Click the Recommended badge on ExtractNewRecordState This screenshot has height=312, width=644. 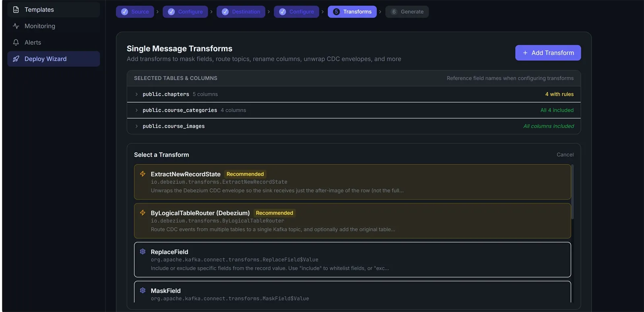click(x=245, y=174)
